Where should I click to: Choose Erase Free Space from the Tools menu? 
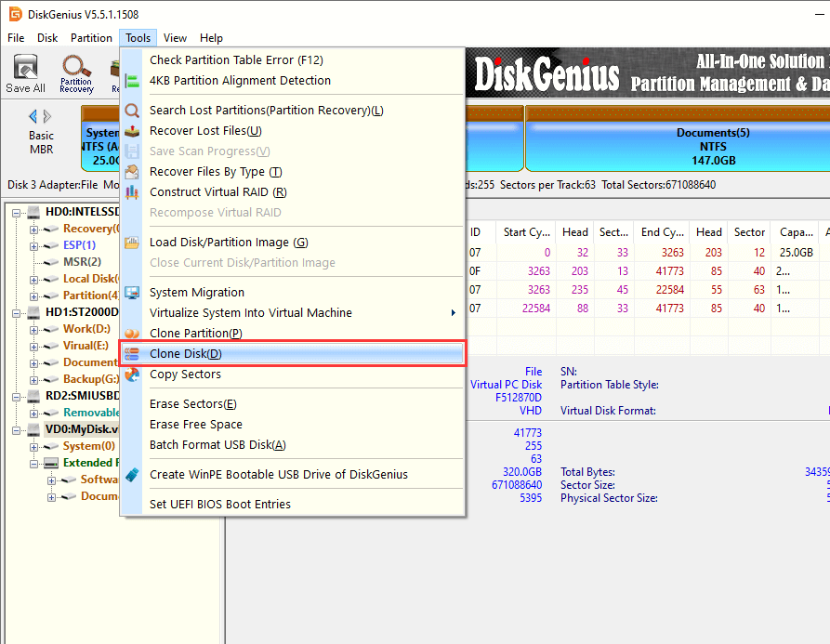coord(195,425)
